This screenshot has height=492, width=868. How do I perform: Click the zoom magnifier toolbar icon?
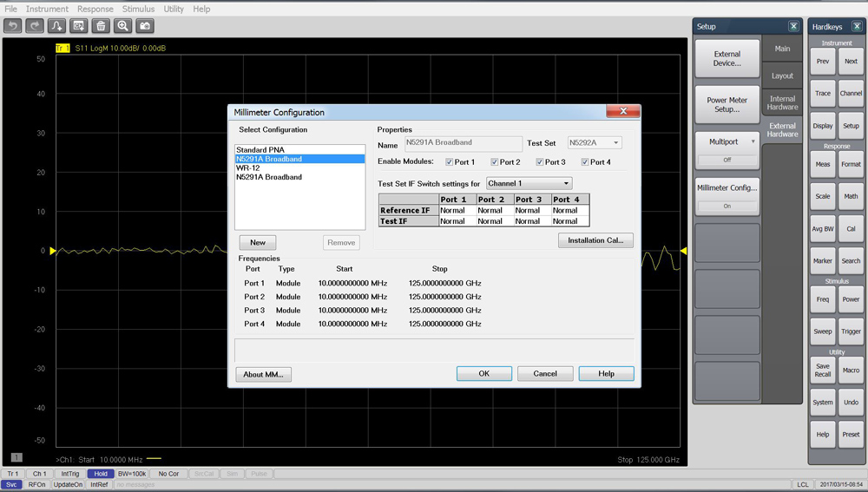(123, 26)
